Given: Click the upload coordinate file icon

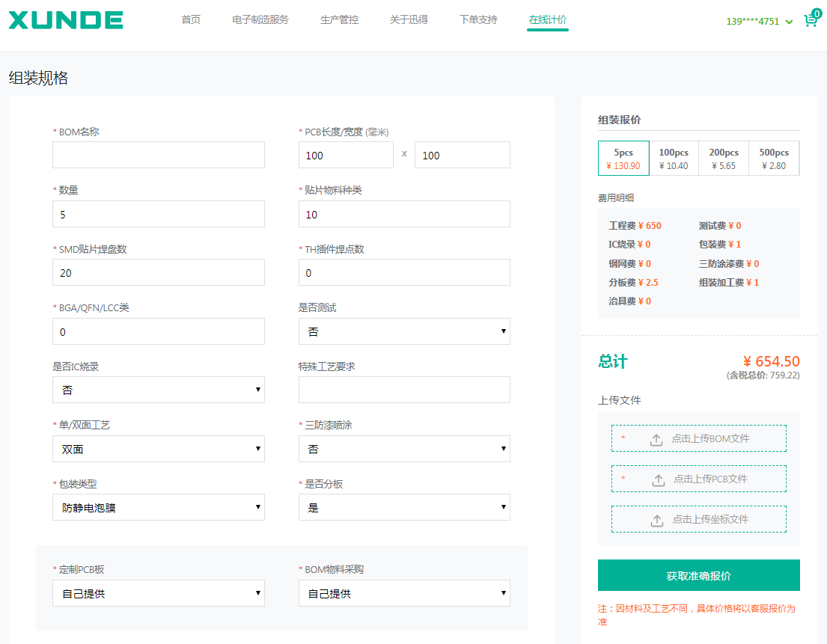Looking at the screenshot, I should point(657,520).
